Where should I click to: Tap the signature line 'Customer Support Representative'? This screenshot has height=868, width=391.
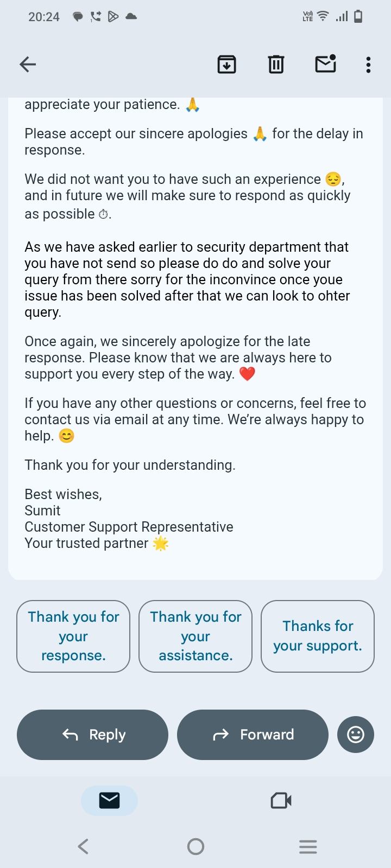pyautogui.click(x=129, y=527)
